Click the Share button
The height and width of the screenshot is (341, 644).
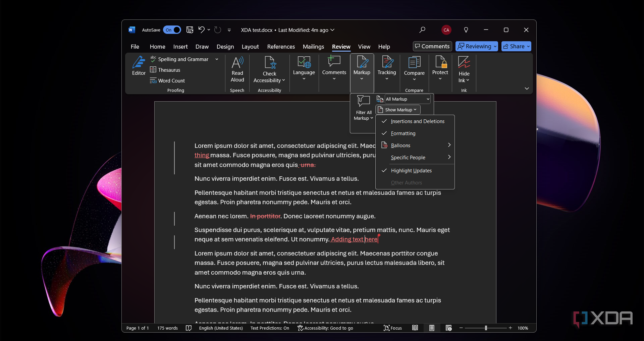click(516, 46)
